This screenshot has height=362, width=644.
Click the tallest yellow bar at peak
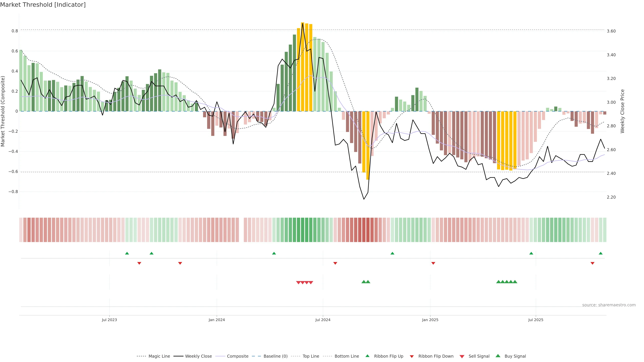pyautogui.click(x=303, y=67)
